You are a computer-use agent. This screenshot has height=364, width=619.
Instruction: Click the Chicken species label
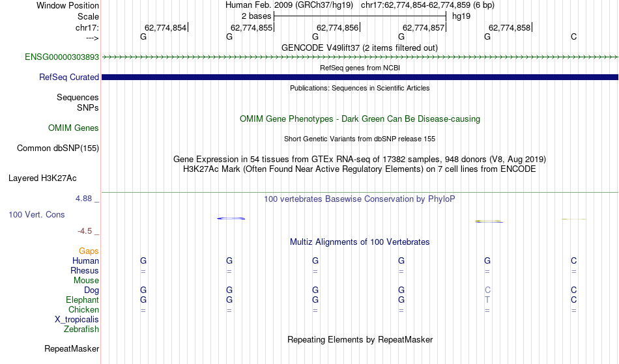[83, 309]
